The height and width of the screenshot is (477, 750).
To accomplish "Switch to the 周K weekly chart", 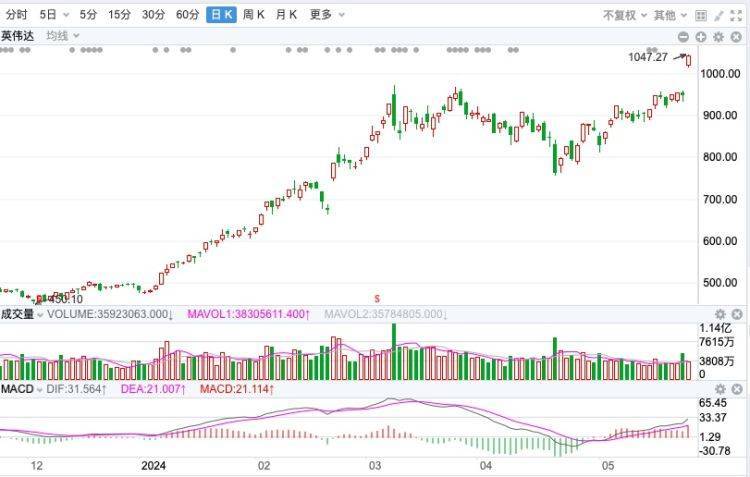I will (x=254, y=15).
